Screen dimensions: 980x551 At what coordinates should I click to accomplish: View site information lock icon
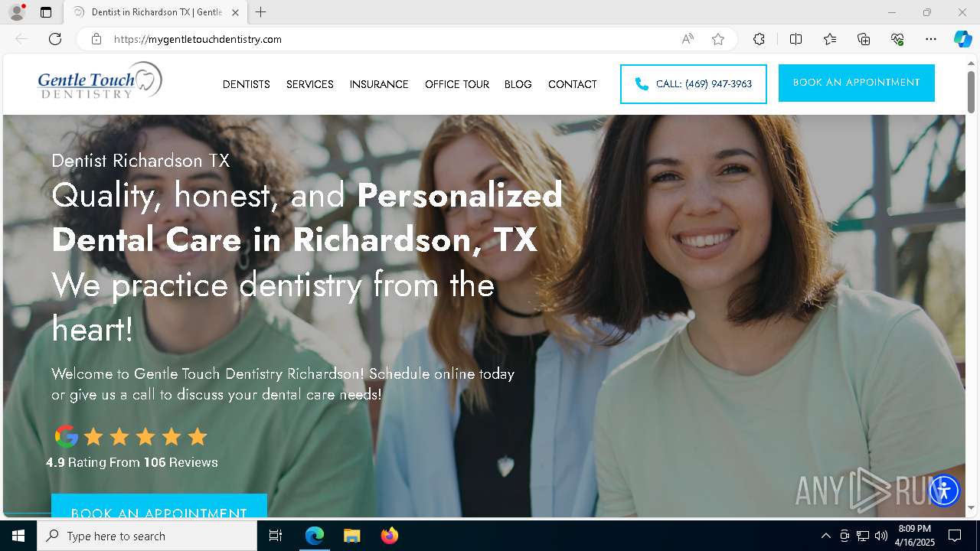coord(96,39)
